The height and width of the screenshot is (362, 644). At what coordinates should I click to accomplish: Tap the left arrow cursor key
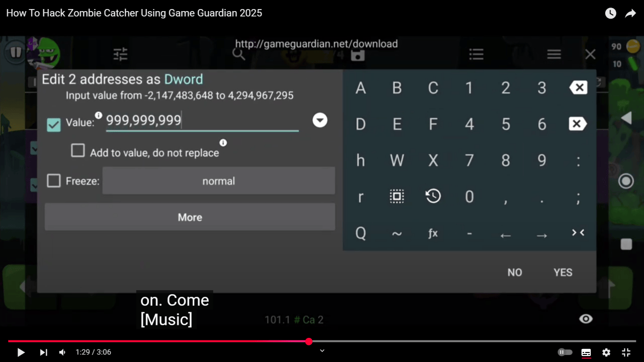(506, 235)
